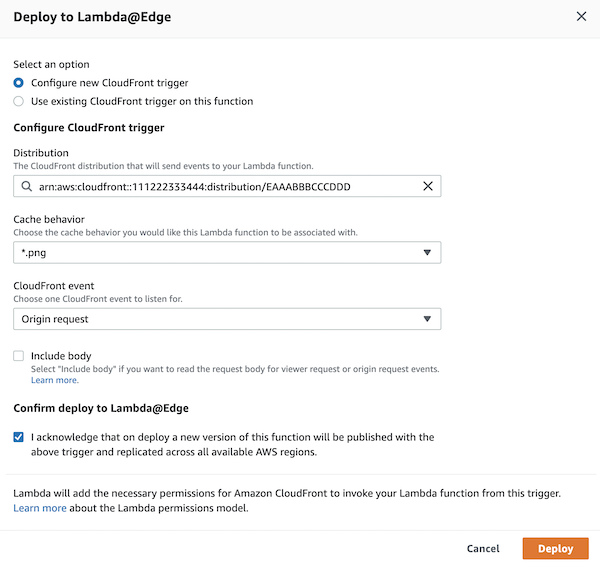Open Learn more about Lambda permissions link
Image resolution: width=600 pixels, height=564 pixels.
click(40, 508)
